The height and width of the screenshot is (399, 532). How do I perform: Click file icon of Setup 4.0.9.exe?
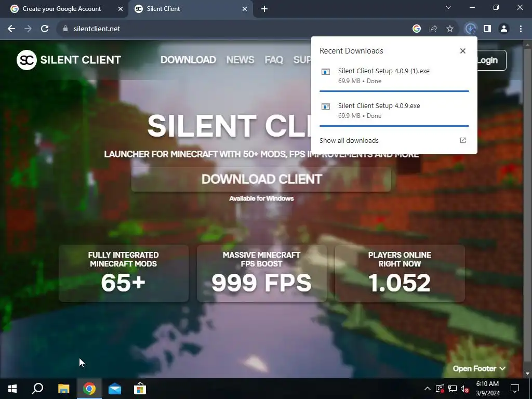tap(326, 107)
